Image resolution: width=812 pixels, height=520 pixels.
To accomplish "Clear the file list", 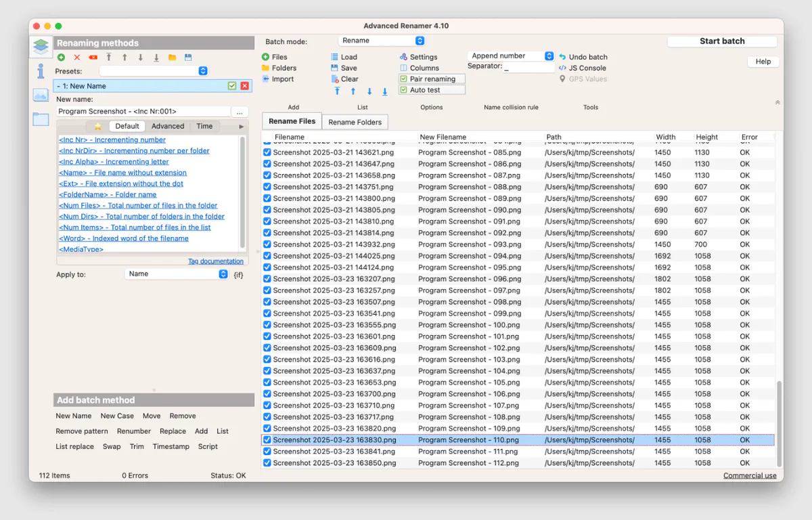I will tap(346, 79).
